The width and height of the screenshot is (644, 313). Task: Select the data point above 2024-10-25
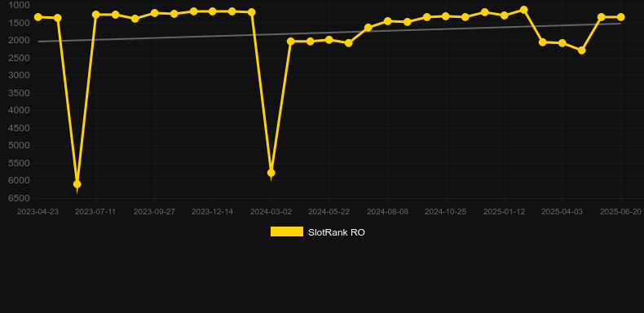click(446, 16)
